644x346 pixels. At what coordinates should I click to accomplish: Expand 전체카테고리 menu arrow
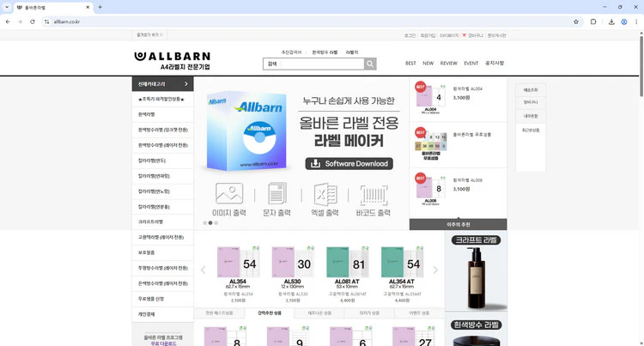[x=185, y=84]
